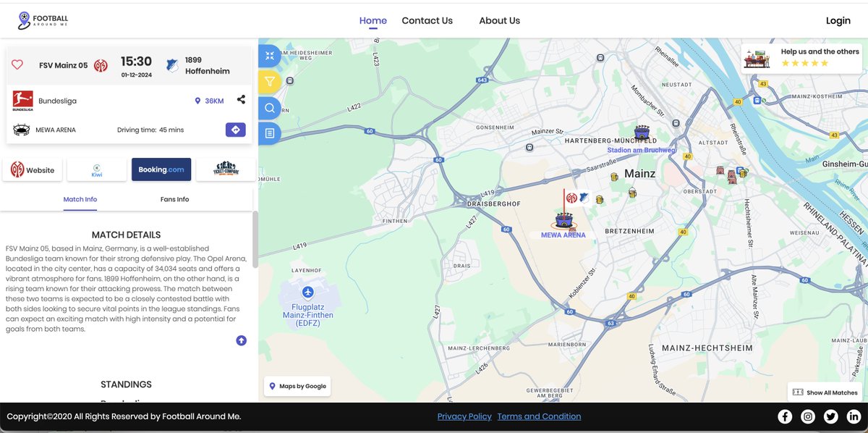
Task: Click the Show All Matches button
Action: click(825, 392)
